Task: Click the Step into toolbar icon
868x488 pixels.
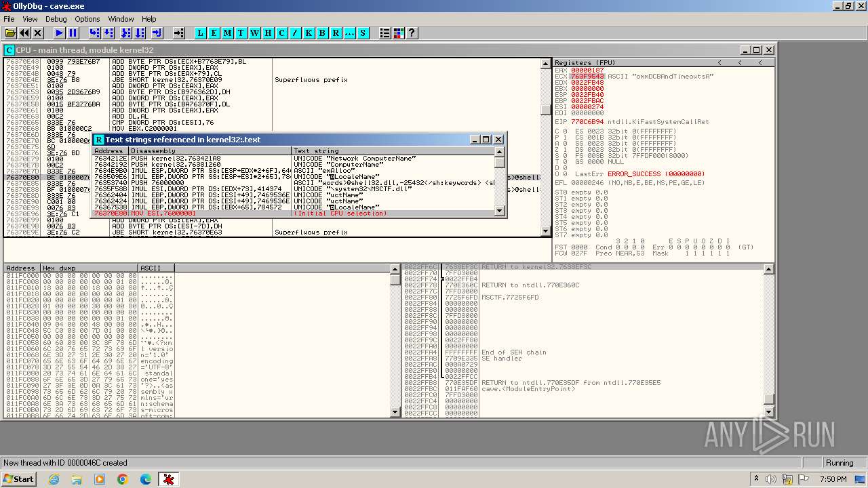Action: click(94, 33)
